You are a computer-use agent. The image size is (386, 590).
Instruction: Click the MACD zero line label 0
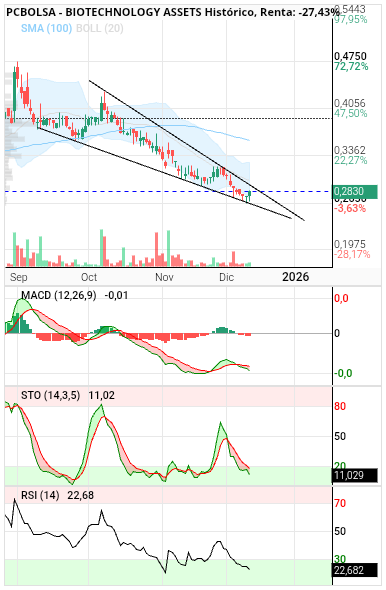[x=337, y=333]
